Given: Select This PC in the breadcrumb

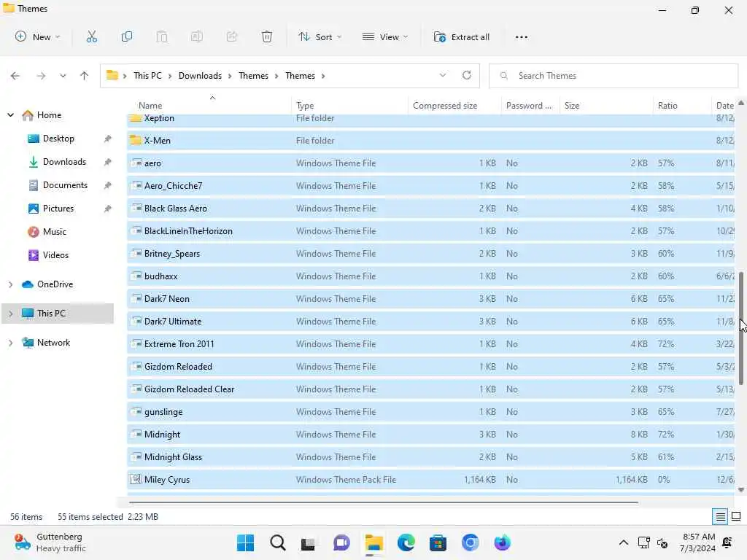Looking at the screenshot, I should coord(147,76).
